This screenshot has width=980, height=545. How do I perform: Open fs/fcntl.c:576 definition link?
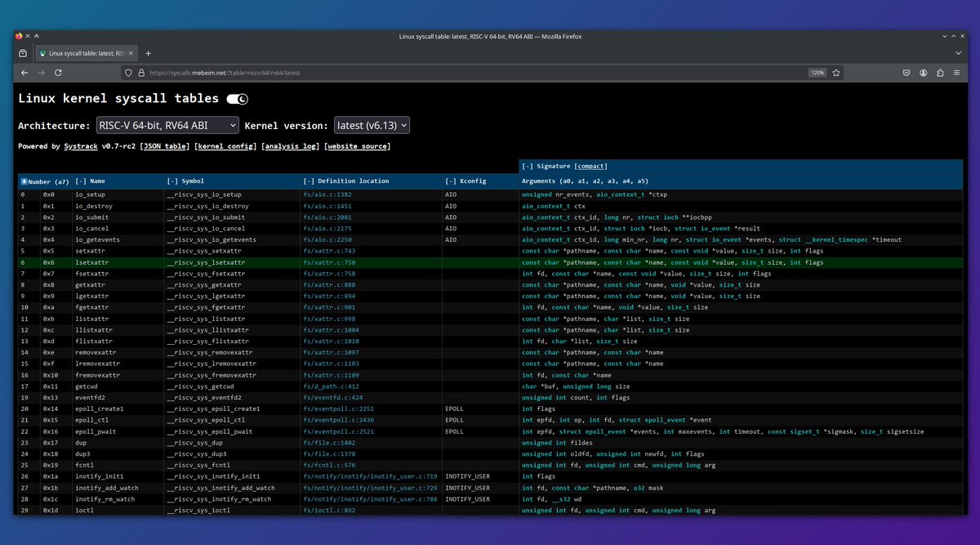coord(329,465)
